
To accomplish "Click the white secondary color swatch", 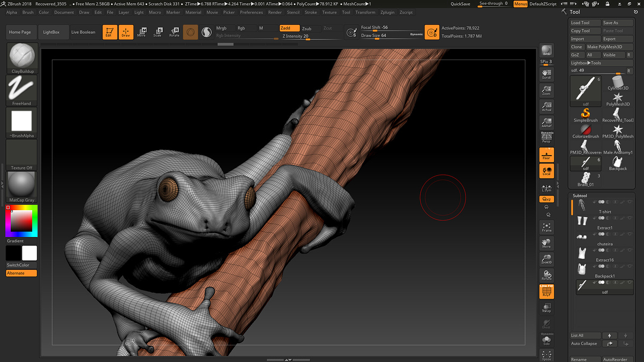I will tap(30, 253).
